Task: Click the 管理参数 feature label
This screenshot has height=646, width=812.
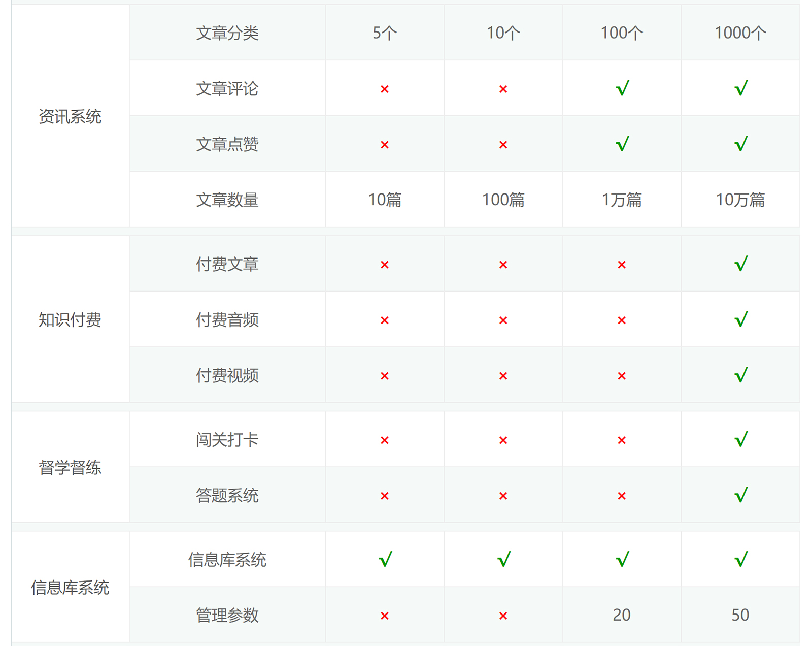Action: tap(227, 615)
